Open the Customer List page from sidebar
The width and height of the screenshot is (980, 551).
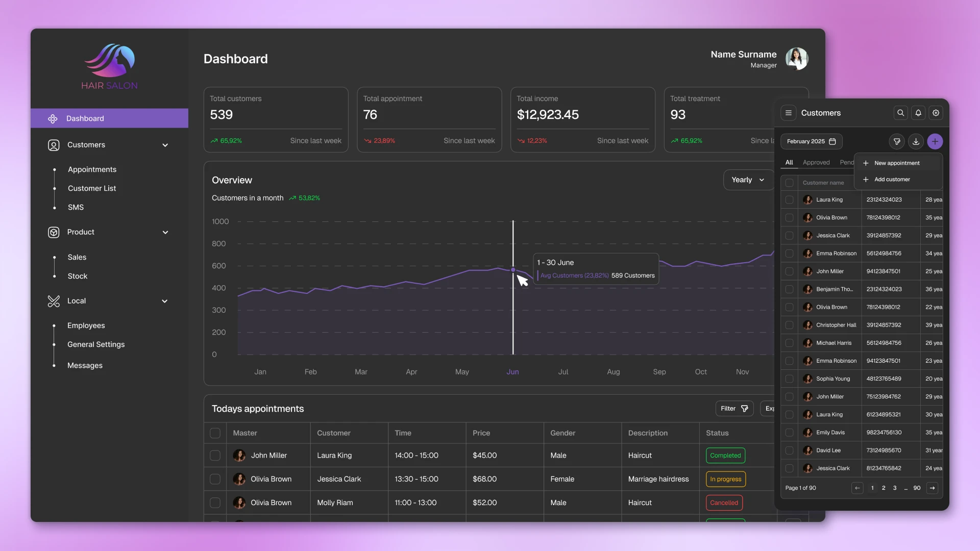click(x=92, y=188)
